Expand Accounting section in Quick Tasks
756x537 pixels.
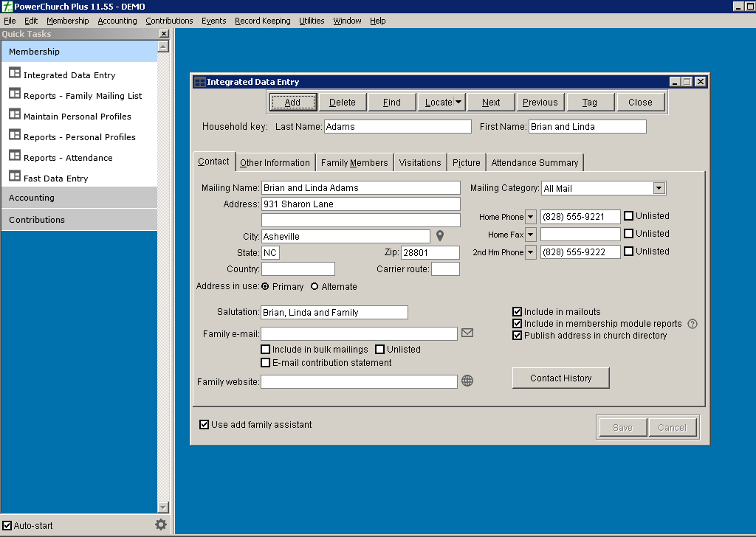(x=79, y=198)
